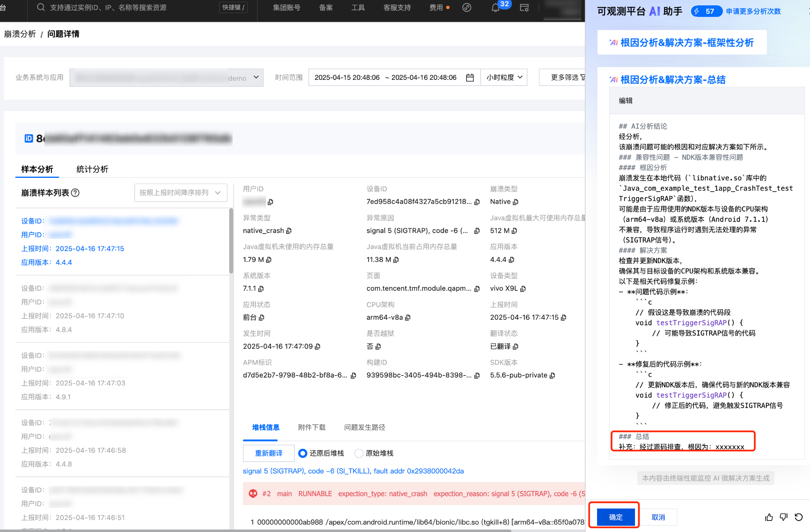Copy the device ID value

477,202
